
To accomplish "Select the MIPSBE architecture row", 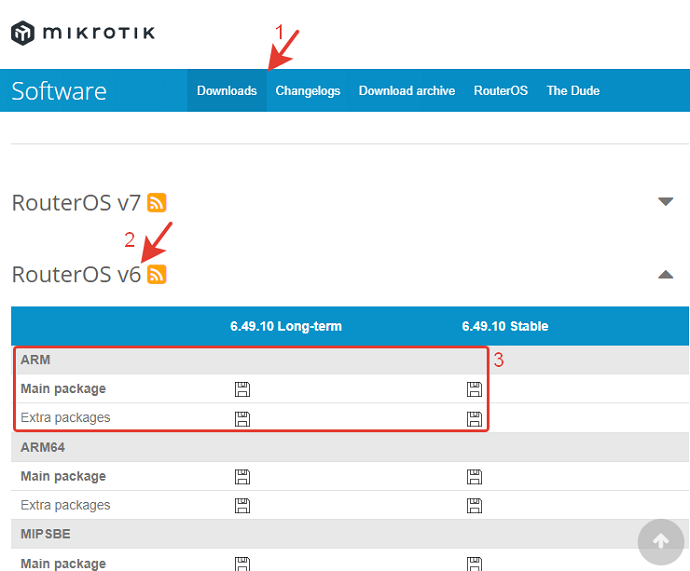I will click(350, 534).
